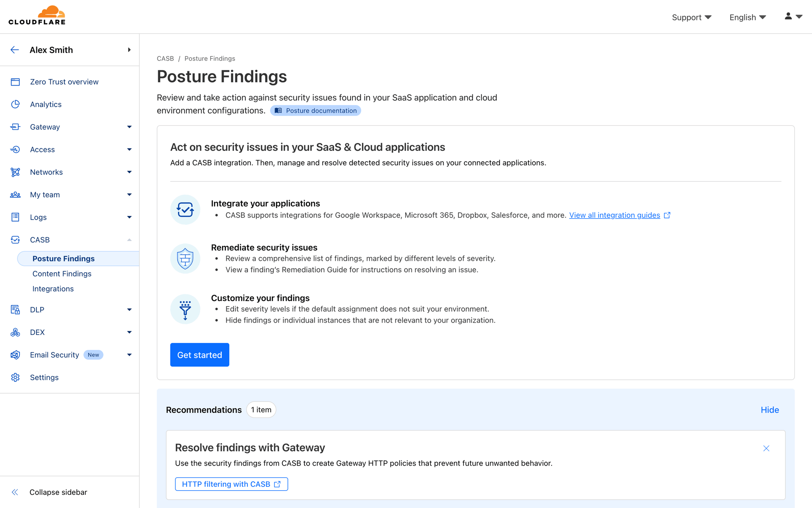Image resolution: width=812 pixels, height=508 pixels.
Task: Click the Posture Findings page heading
Action: 222,77
